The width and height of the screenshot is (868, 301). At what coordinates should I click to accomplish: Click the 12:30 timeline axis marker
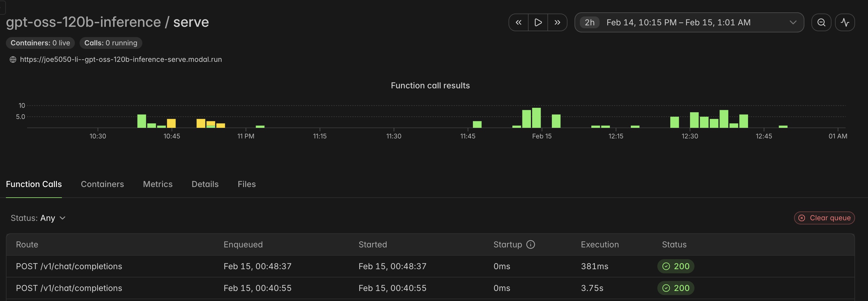tap(690, 136)
